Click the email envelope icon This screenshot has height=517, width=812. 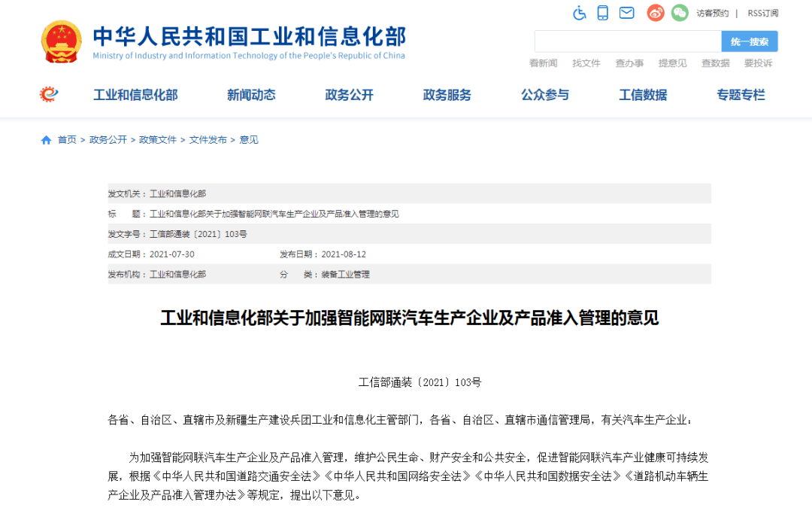pos(626,13)
